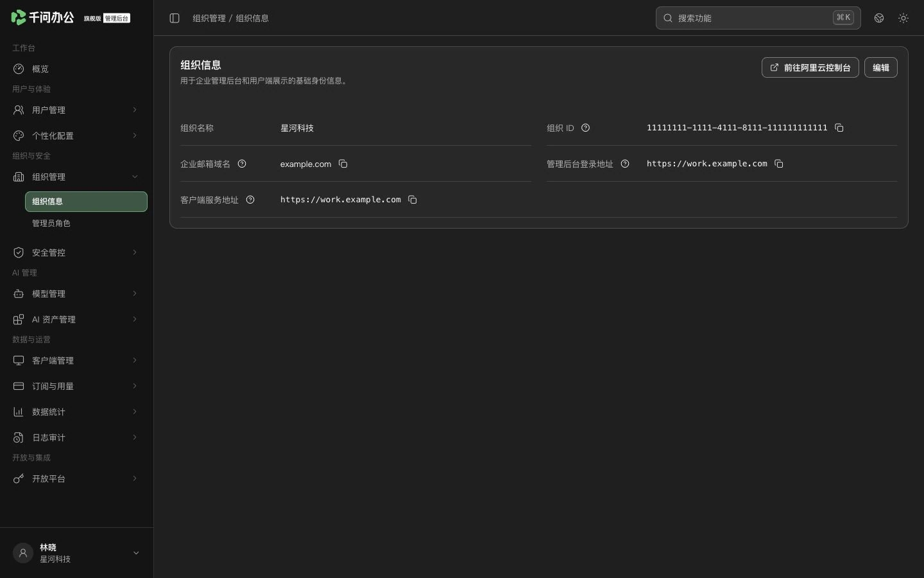Open the account menu chevron beside 林晓
924x578 pixels.
tap(136, 553)
